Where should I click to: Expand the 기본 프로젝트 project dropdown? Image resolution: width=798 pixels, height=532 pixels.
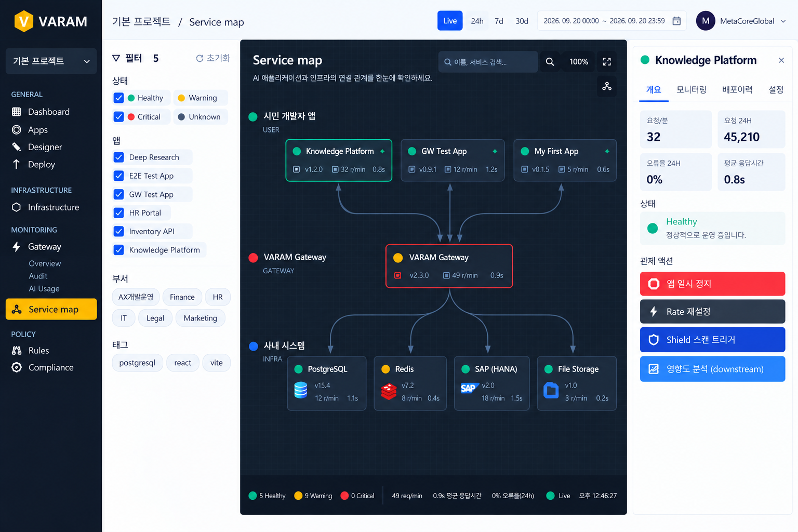(x=51, y=61)
